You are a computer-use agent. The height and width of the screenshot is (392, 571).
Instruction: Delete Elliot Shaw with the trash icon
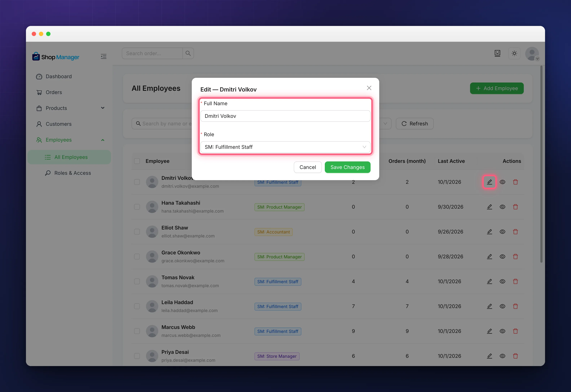tap(515, 232)
